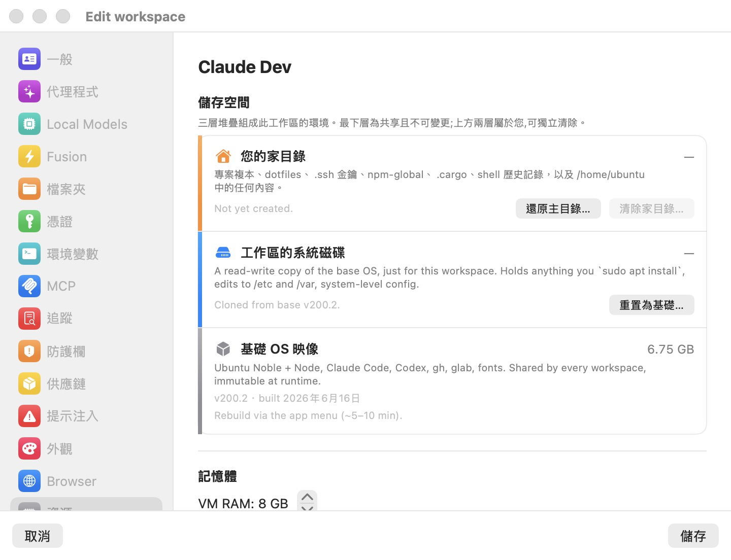Click the 6.75 GB size value

click(x=671, y=349)
